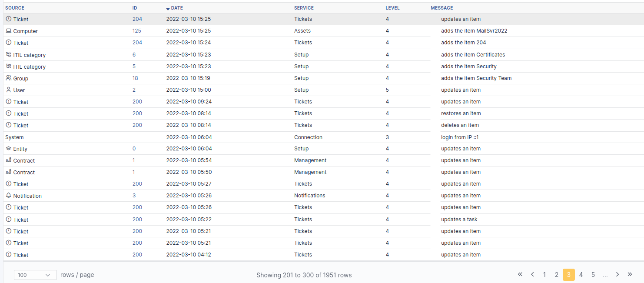Viewport: 644px width, 283px height.
Task: Go to the last page using double-chevron
Action: pyautogui.click(x=630, y=274)
